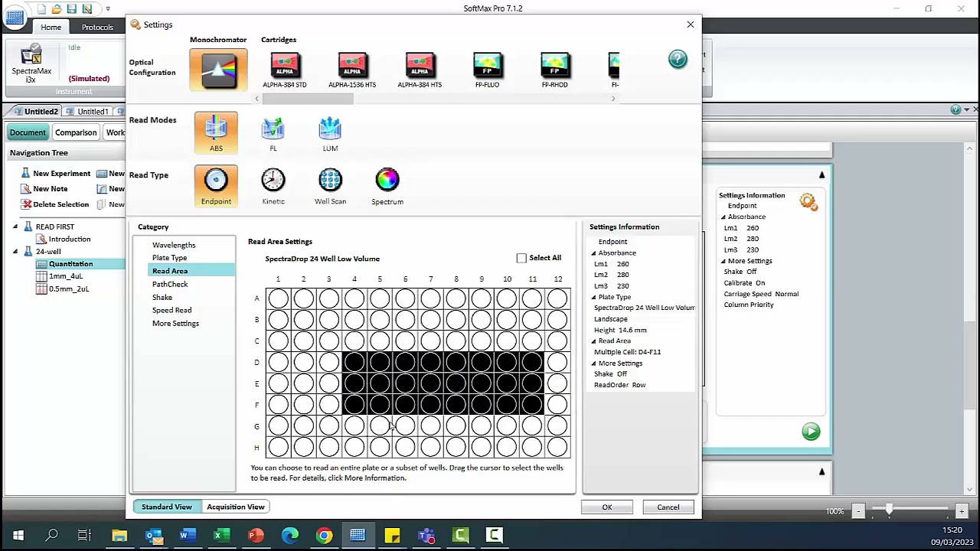980x551 pixels.
Task: Select ABS read mode
Action: point(216,132)
